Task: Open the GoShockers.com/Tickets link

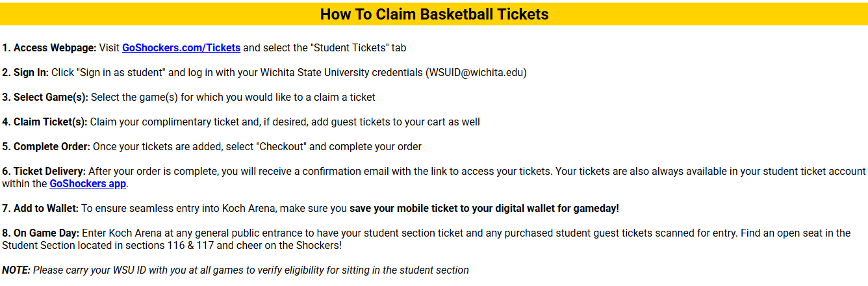Action: tap(181, 47)
